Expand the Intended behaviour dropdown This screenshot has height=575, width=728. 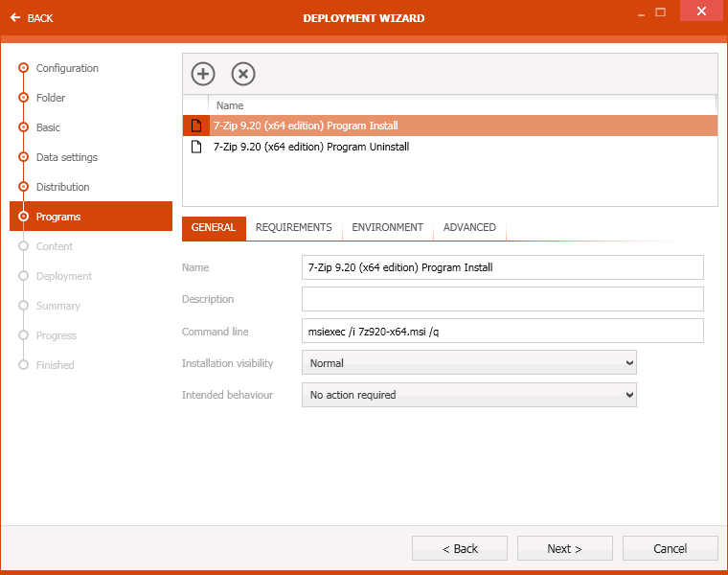[x=468, y=395]
